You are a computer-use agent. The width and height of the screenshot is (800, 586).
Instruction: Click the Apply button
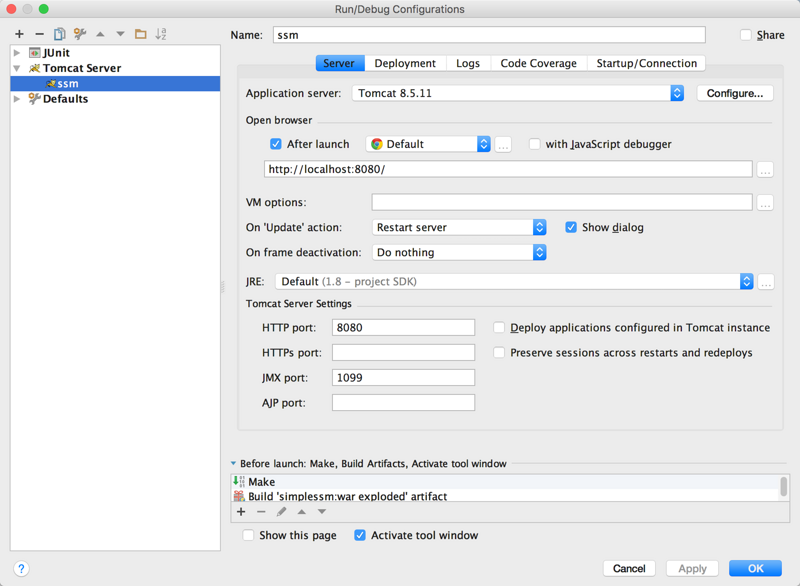tap(692, 568)
